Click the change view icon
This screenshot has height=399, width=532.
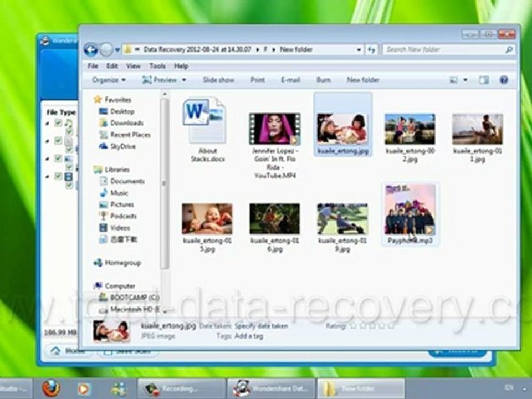[x=454, y=80]
